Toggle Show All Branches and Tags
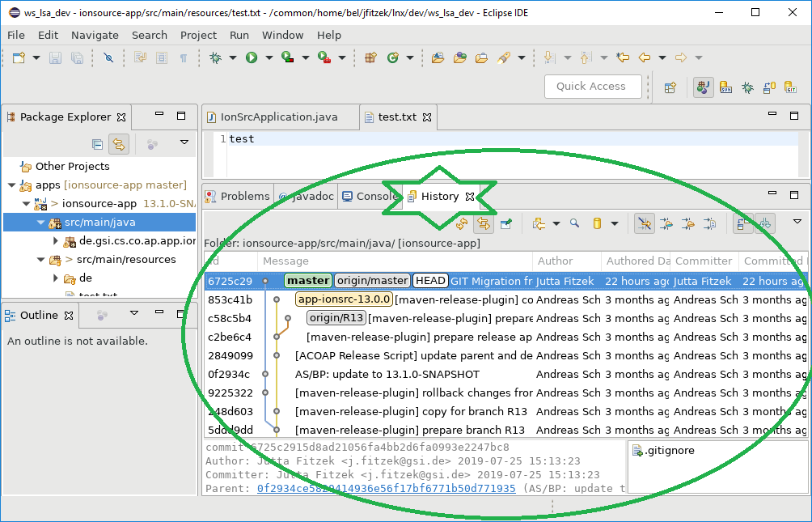 765,224
